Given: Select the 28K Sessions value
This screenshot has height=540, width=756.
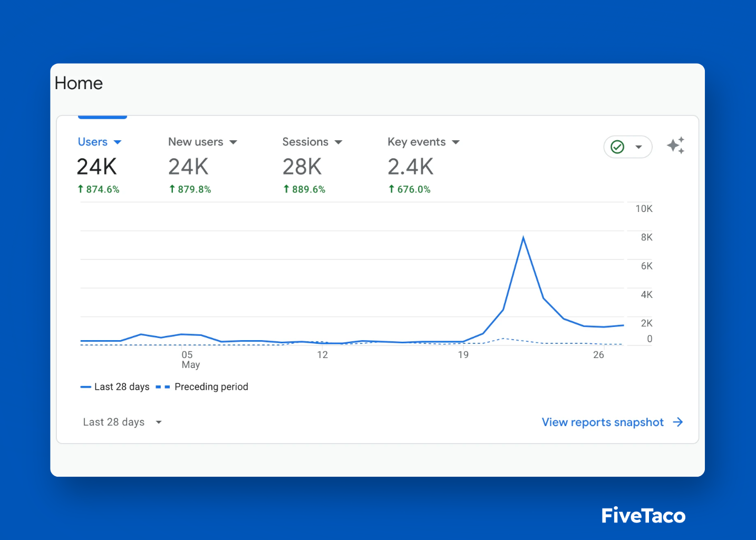Looking at the screenshot, I should 302,167.
